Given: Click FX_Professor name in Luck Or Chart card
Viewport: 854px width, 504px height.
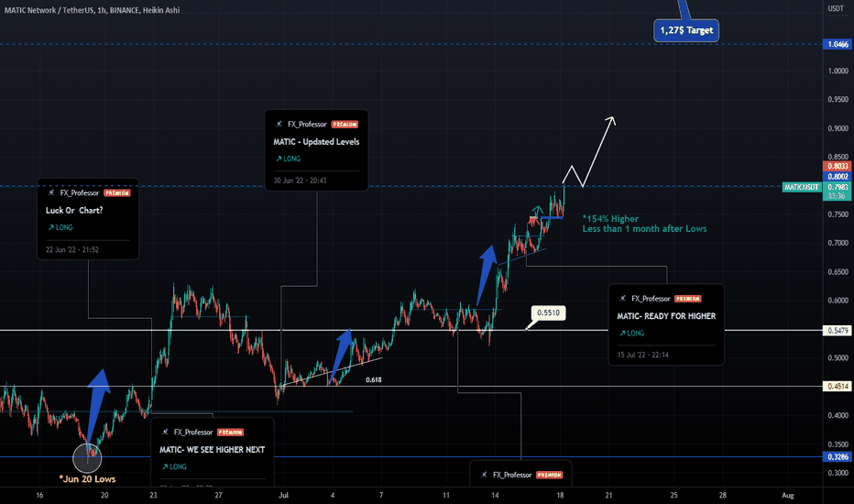Looking at the screenshot, I should (80, 192).
